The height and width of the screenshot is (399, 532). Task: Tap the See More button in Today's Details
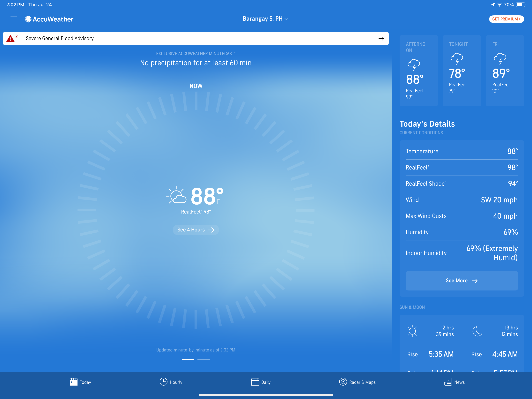point(462,281)
